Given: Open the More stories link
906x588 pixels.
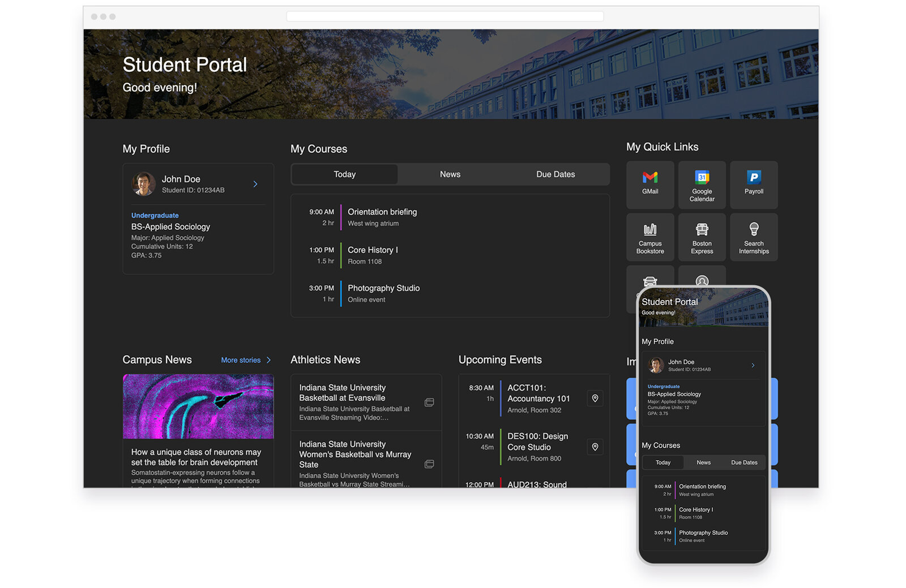Looking at the screenshot, I should [241, 360].
